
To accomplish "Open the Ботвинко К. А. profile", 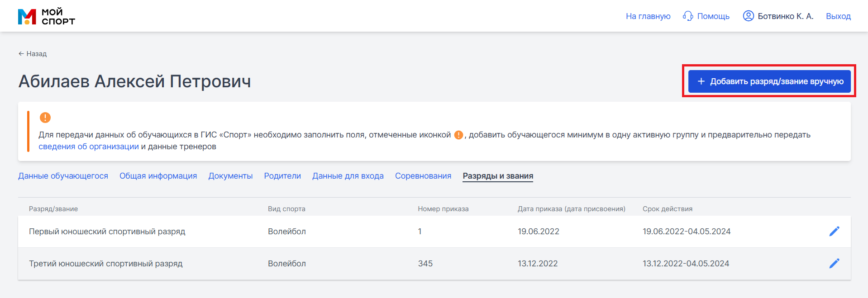I will pos(786,16).
